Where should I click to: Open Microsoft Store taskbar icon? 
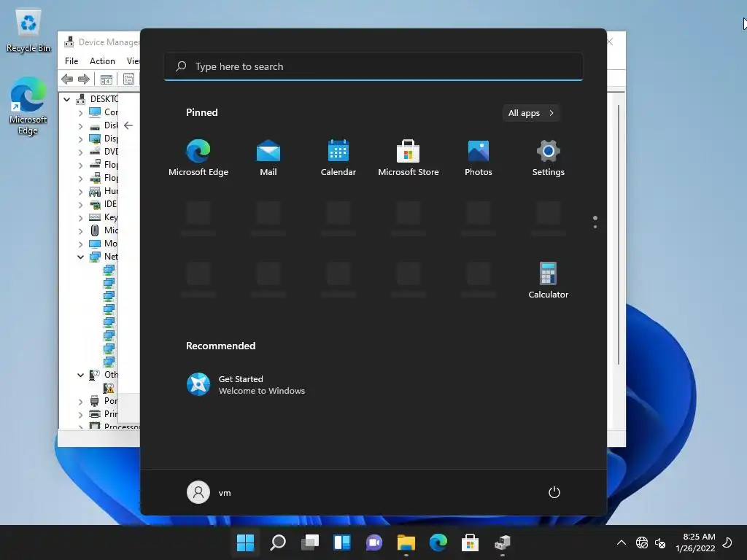[x=471, y=542]
